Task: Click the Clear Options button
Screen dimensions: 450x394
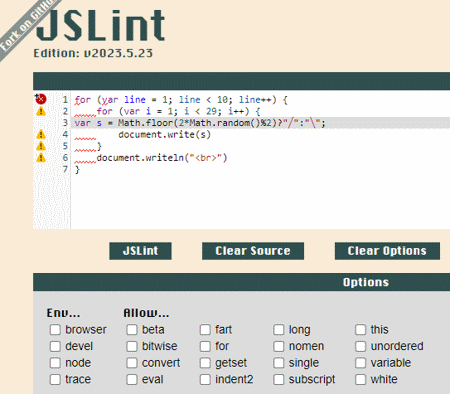Action: coord(387,251)
